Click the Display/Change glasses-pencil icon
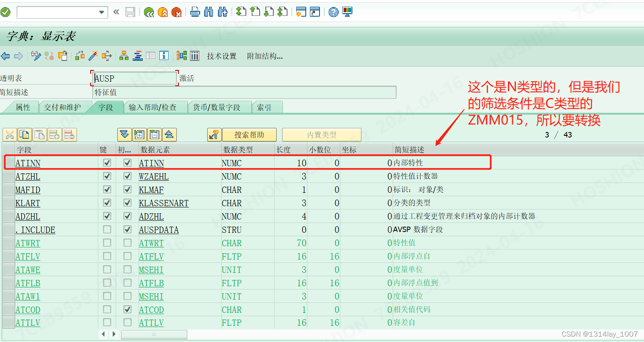The width and height of the screenshot is (644, 342). click(x=36, y=56)
